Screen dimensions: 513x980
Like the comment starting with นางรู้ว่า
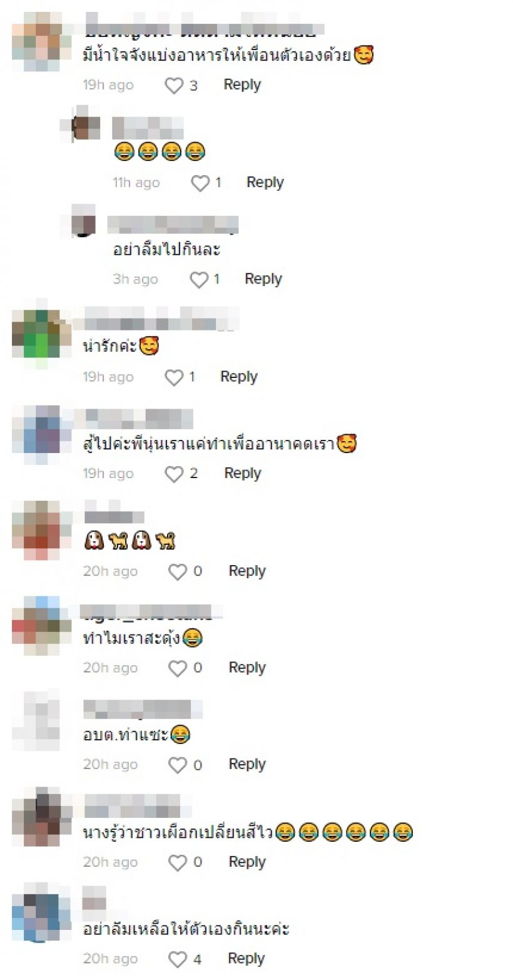pyautogui.click(x=178, y=863)
